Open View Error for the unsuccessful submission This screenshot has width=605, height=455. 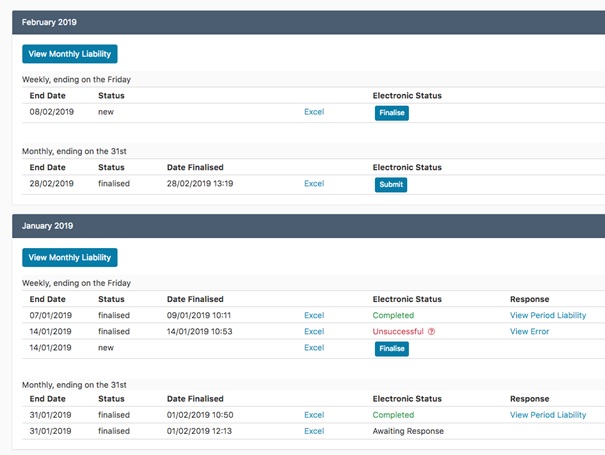pos(529,331)
